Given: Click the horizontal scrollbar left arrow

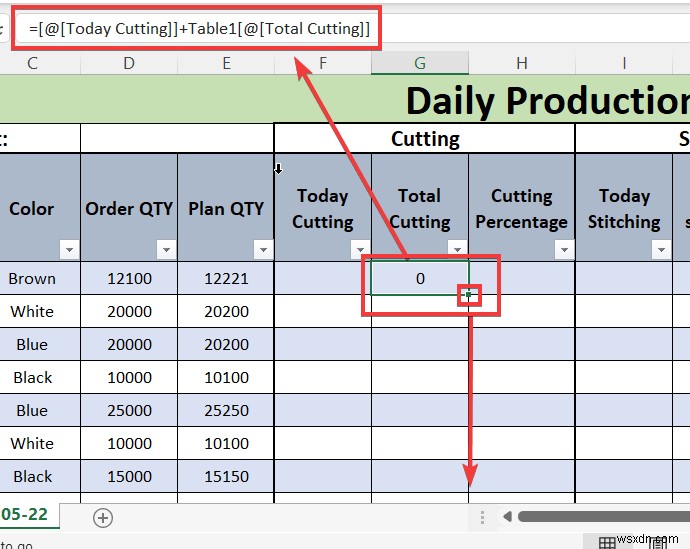Looking at the screenshot, I should tap(507, 516).
